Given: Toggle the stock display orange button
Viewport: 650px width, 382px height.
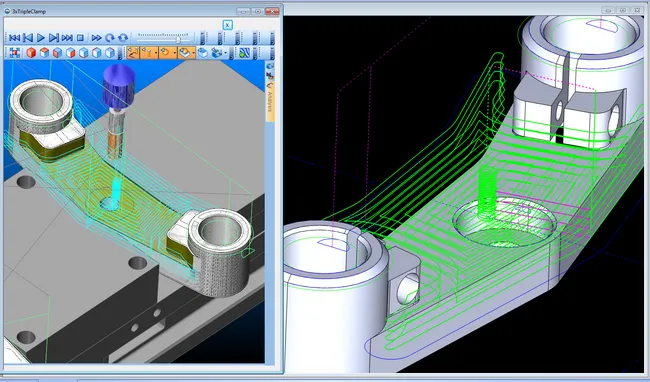Looking at the screenshot, I should coord(185,53).
